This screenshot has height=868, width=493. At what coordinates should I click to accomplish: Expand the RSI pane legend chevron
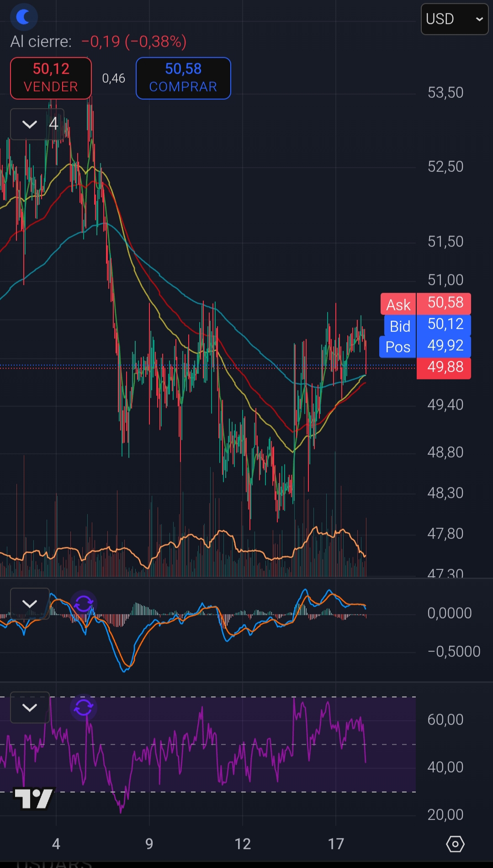(30, 708)
